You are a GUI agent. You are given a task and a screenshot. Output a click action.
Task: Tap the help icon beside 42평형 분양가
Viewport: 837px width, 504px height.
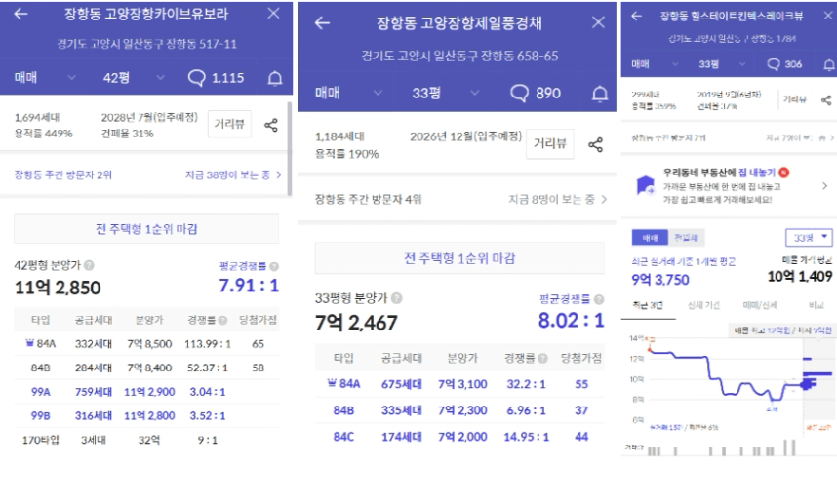tap(90, 264)
